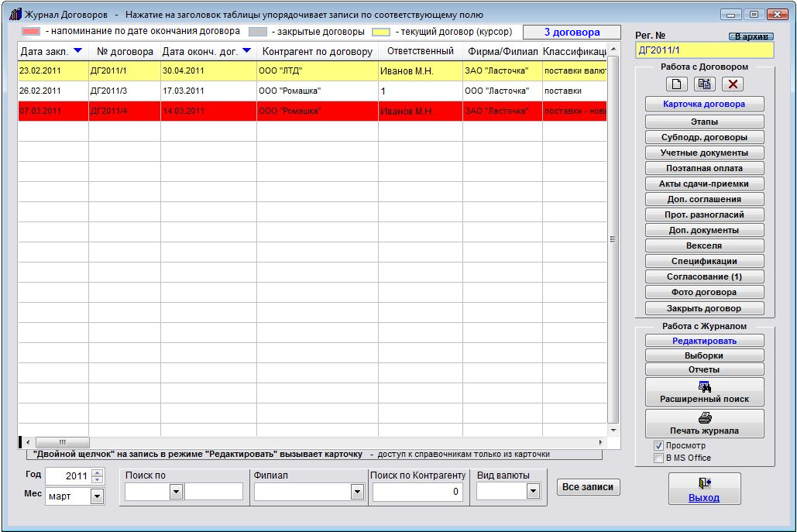This screenshot has width=797, height=532.
Task: Sort by Дата закл. column arrow
Action: tap(77, 52)
